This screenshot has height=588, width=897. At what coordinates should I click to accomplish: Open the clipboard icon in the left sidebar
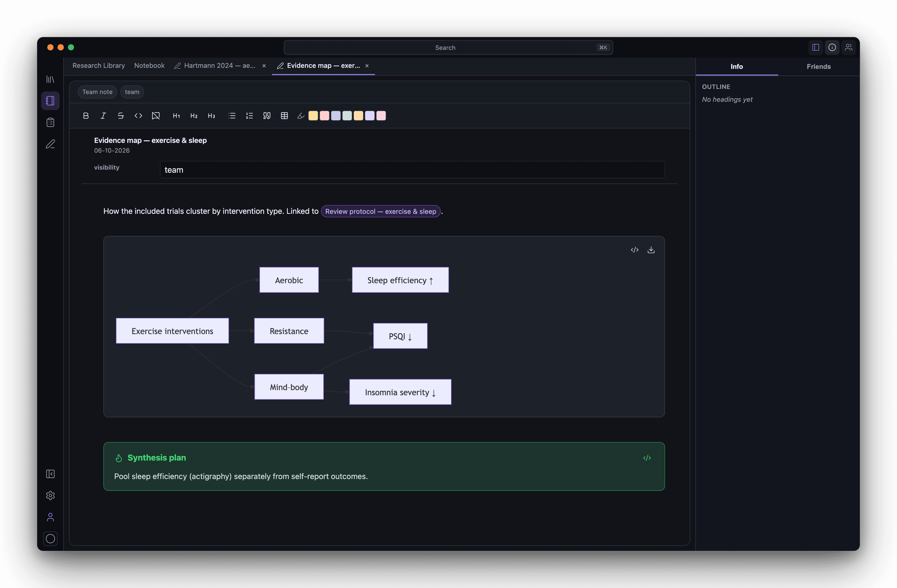click(50, 122)
